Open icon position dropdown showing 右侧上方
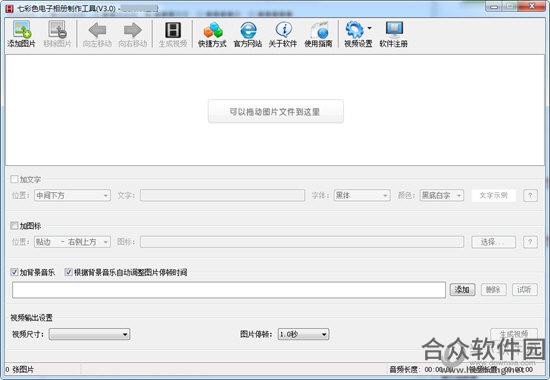This screenshot has width=550, height=380. coord(72,242)
